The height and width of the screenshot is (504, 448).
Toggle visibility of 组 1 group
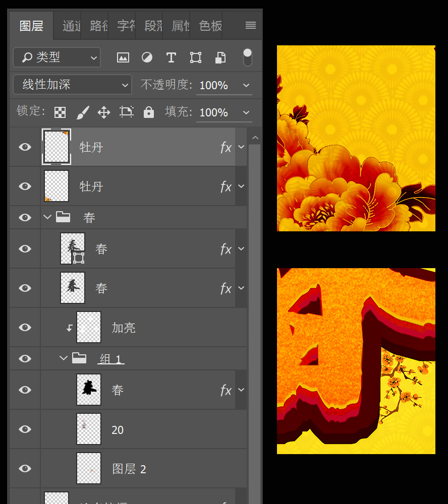tap(25, 358)
